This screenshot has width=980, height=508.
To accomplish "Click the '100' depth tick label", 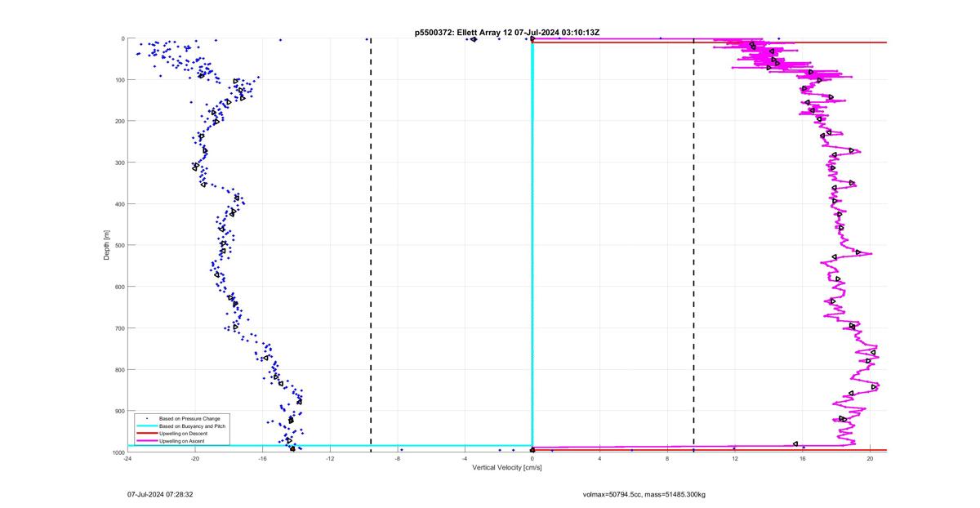I will (x=119, y=80).
